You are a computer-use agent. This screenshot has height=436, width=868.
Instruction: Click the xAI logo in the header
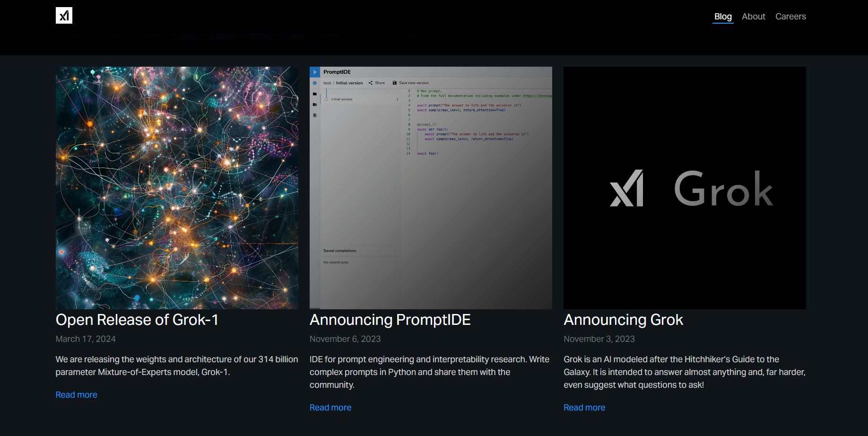pyautogui.click(x=64, y=16)
